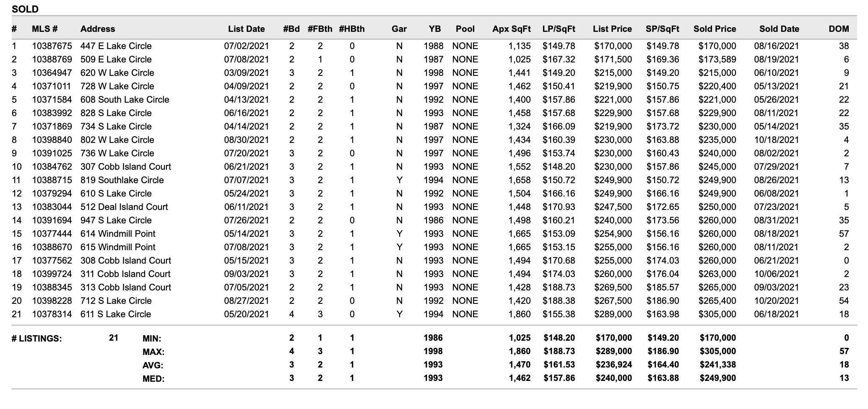Select listing 819 Southlake Circle

pos(122,180)
